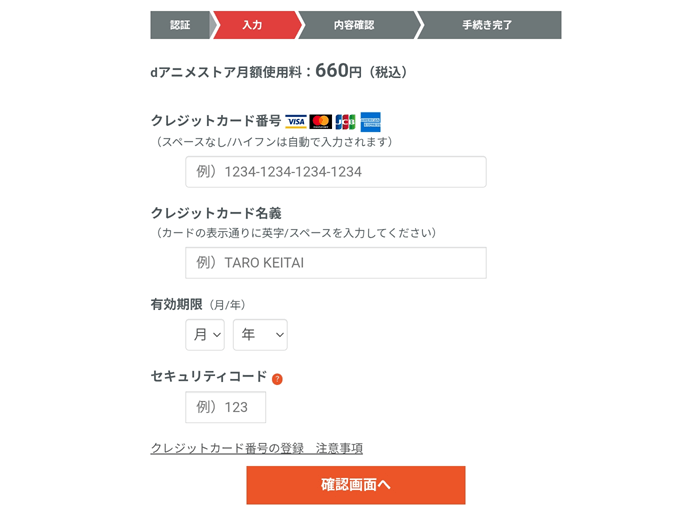Viewport: 692px width, 508px height.
Task: Jump to the 手続き完了 step
Action: [x=487, y=25]
